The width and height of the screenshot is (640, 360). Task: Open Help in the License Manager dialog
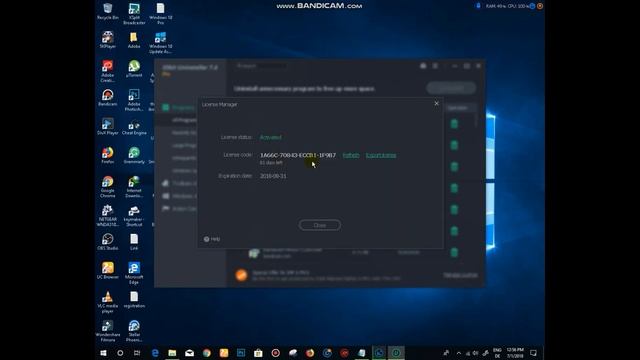point(212,239)
